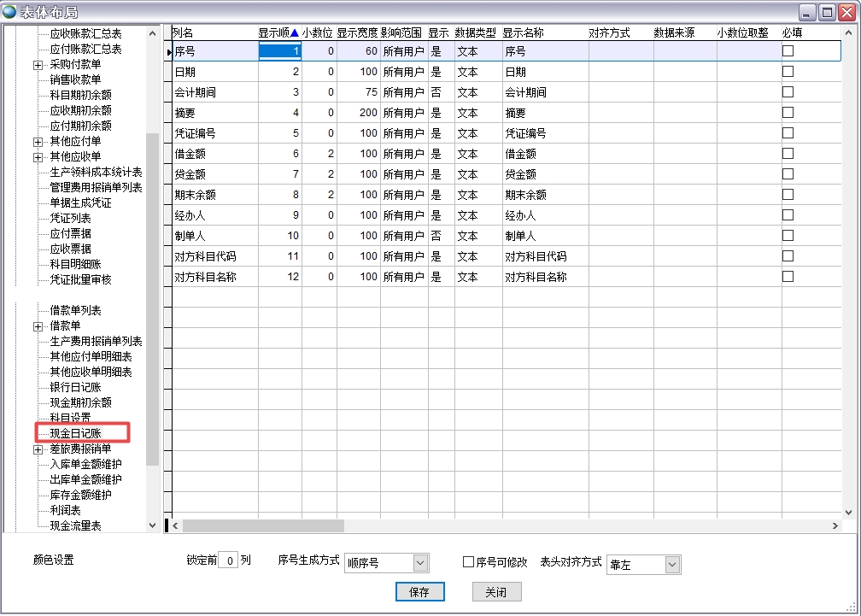861x616 pixels.
Task: Open the 序号生成方式 dropdown
Action: (x=420, y=563)
